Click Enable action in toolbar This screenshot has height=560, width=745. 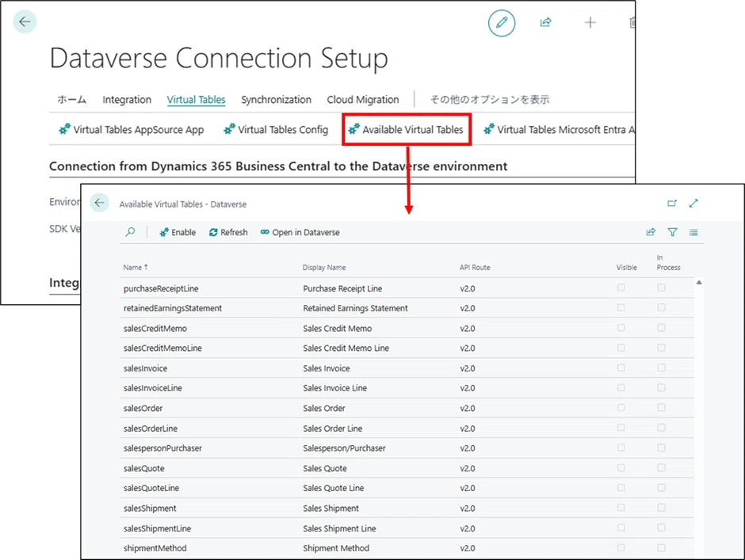coord(178,232)
